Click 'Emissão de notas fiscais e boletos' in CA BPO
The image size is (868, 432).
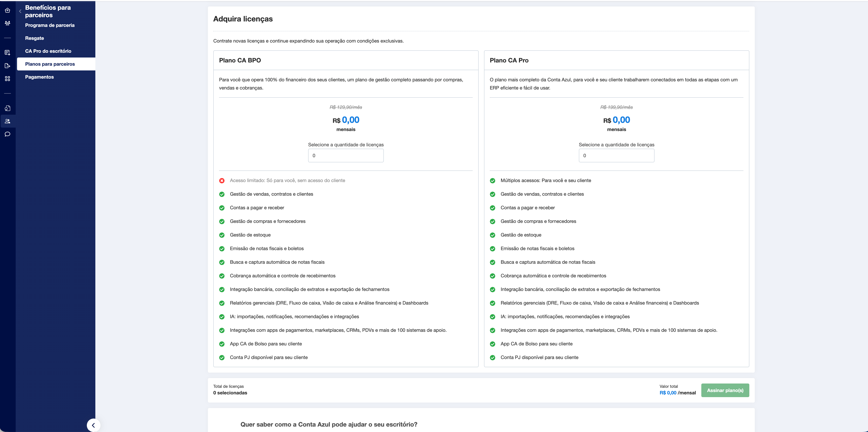[266, 248]
